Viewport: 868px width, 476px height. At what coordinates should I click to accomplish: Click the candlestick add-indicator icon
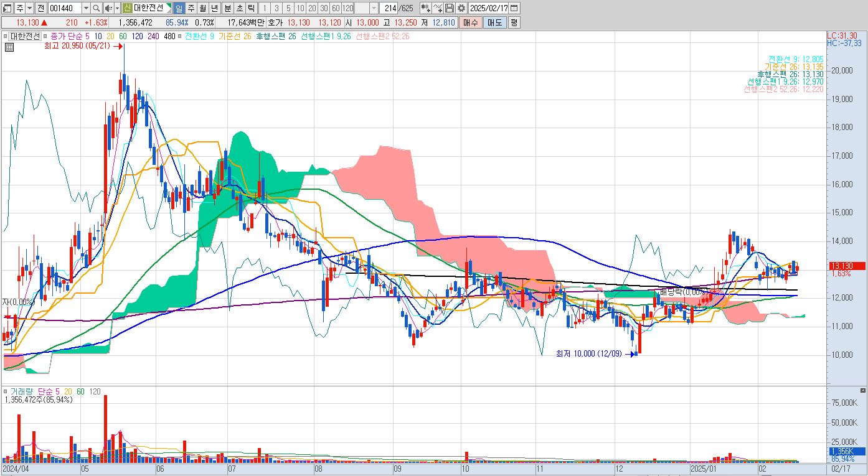425,8
